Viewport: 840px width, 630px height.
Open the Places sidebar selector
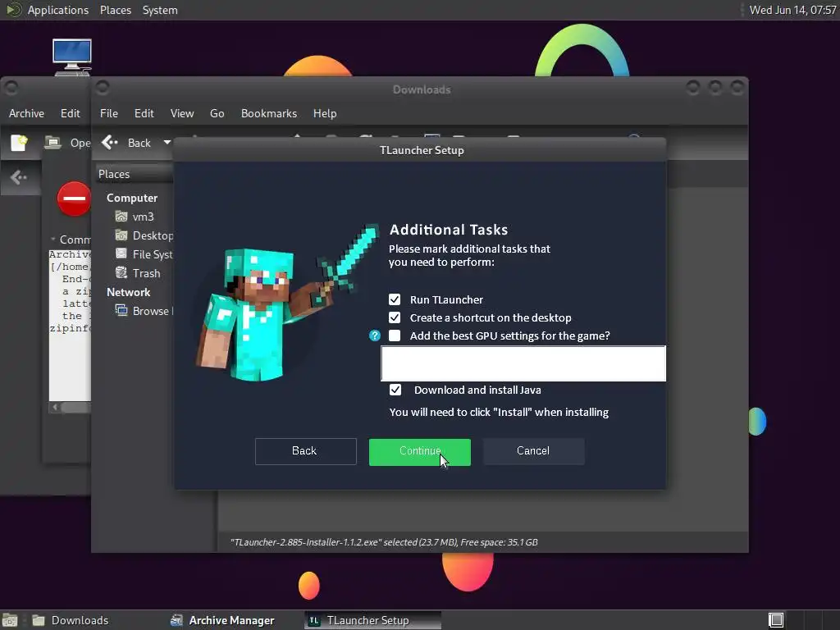coord(134,174)
